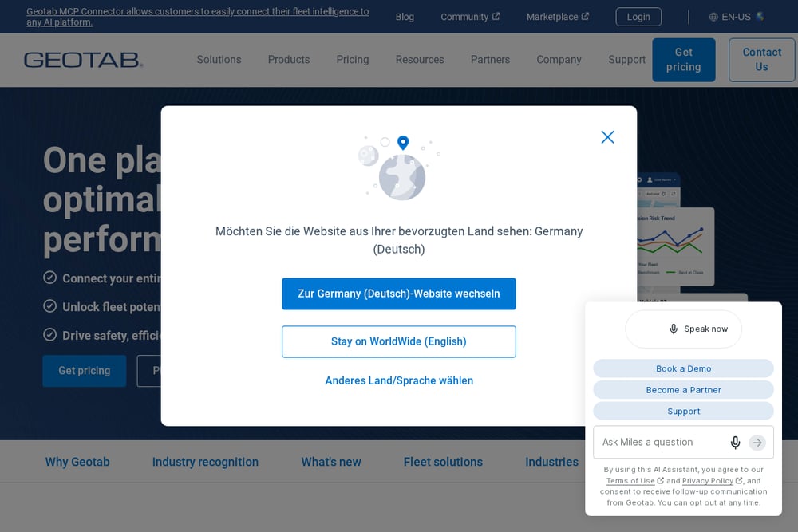Open the Solutions menu
798x532 pixels.
click(219, 60)
